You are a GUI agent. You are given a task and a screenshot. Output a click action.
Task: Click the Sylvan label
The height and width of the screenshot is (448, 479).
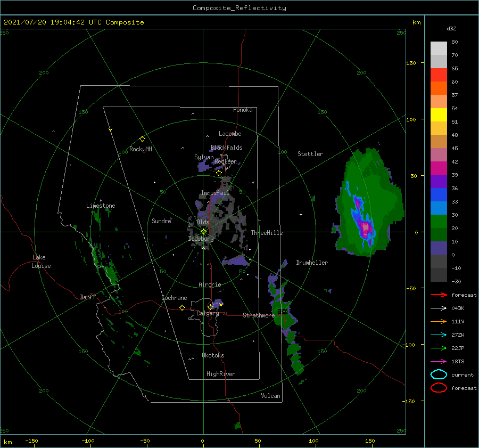204,157
